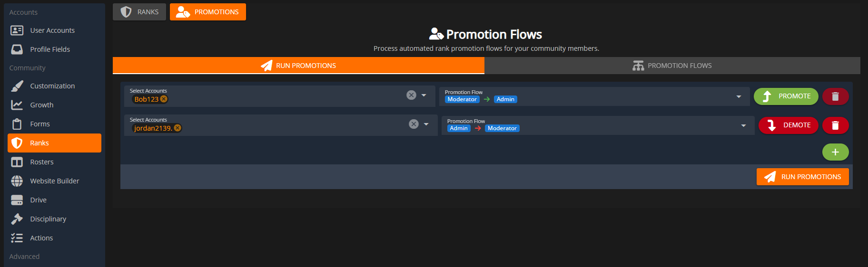Go to Growth page
Viewport: 868px width, 267px height.
pyautogui.click(x=42, y=105)
